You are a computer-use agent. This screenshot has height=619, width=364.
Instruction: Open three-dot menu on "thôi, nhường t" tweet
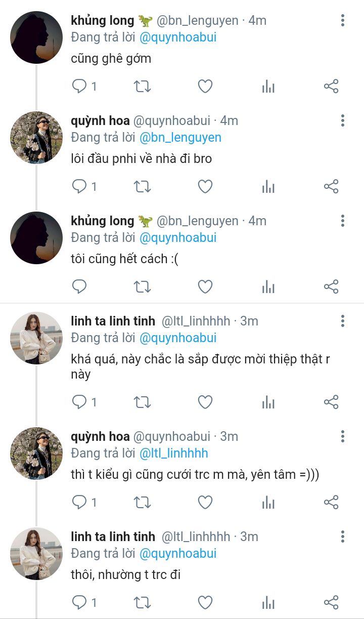tap(343, 537)
